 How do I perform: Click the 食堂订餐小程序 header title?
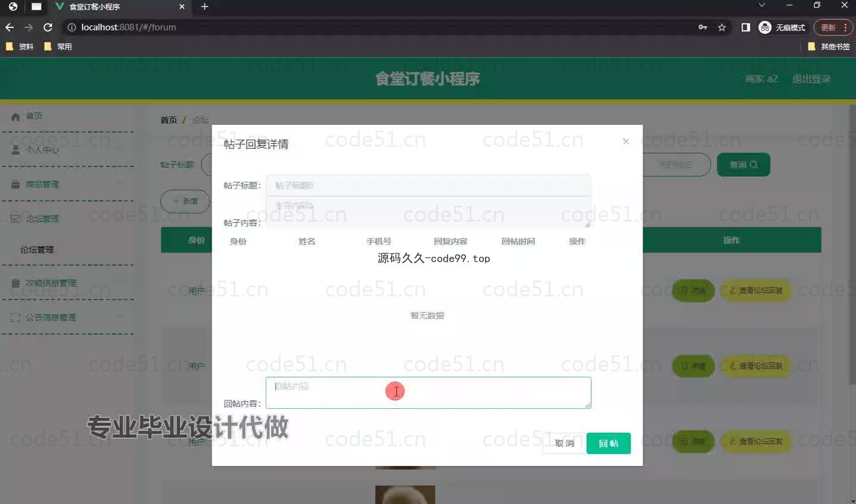(427, 78)
